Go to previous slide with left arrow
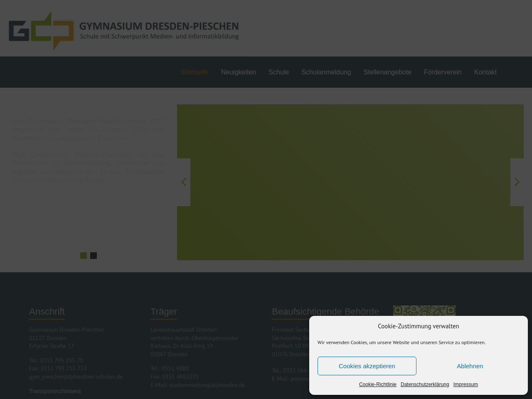This screenshot has height=399, width=532. pos(184,182)
